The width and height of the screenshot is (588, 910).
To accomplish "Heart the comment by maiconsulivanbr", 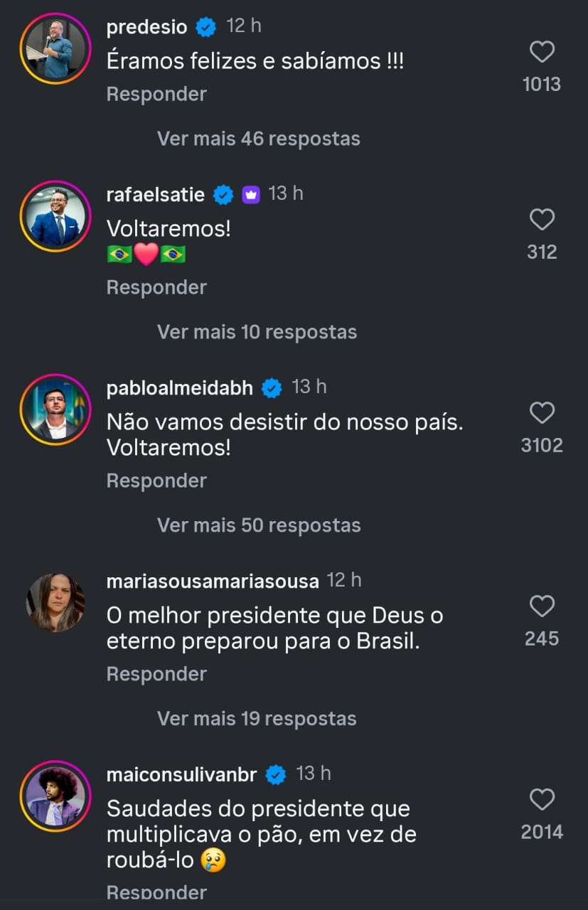I will tap(542, 800).
